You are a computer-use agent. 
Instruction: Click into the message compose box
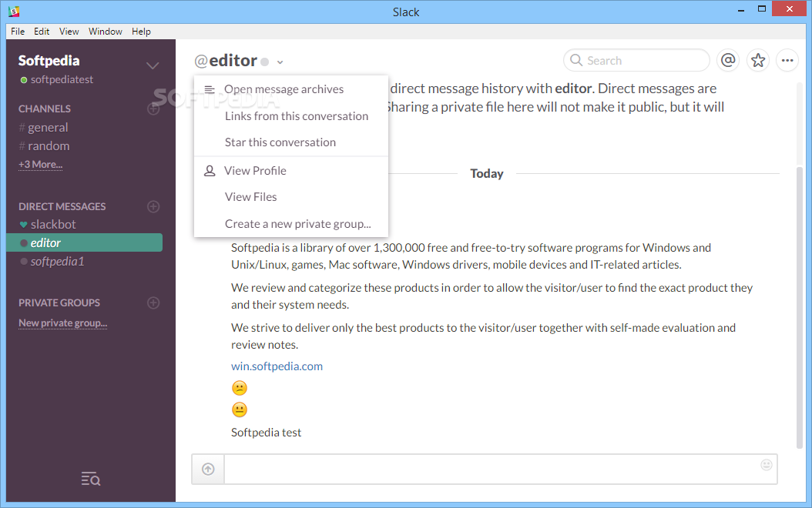(500, 470)
